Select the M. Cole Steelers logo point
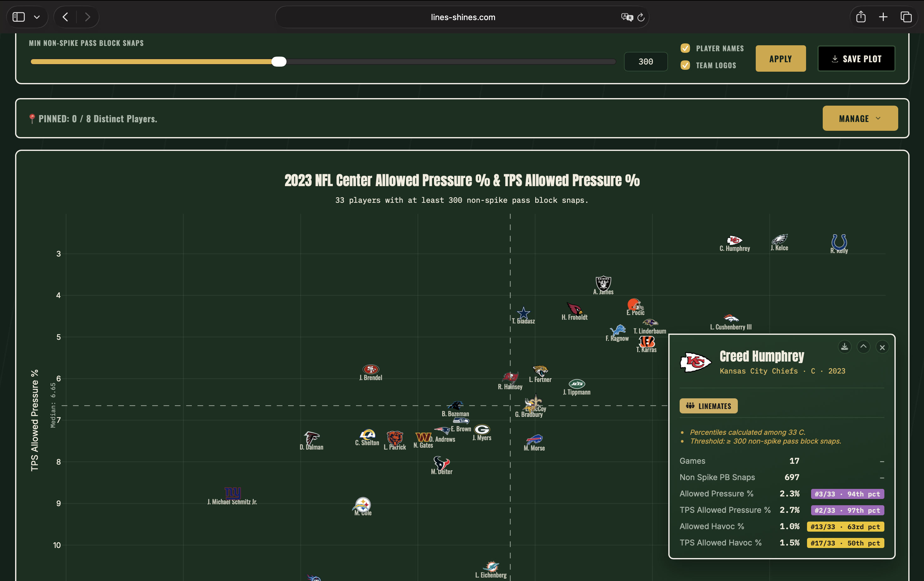 click(x=362, y=505)
